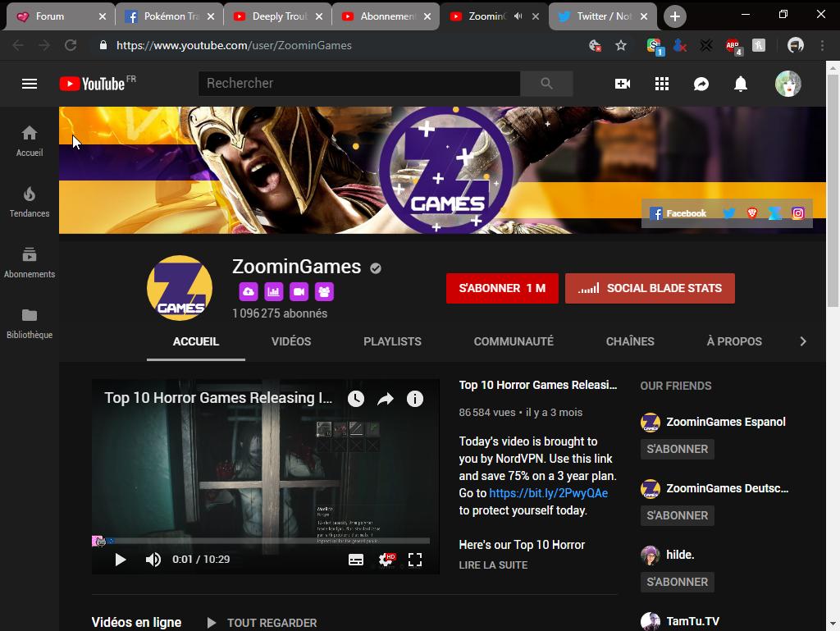Mute the video with the volume icon
840x631 pixels.
tap(153, 560)
